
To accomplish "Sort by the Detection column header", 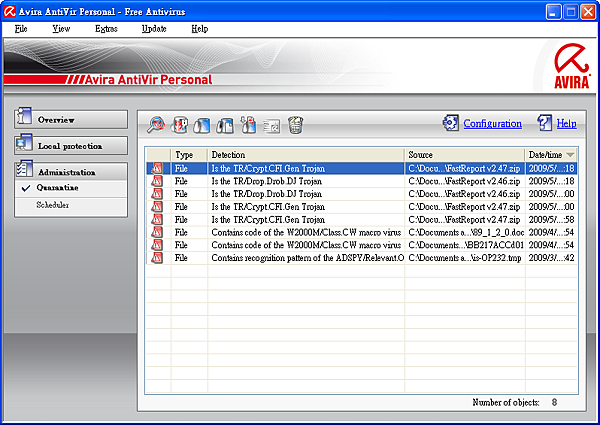I will point(306,155).
